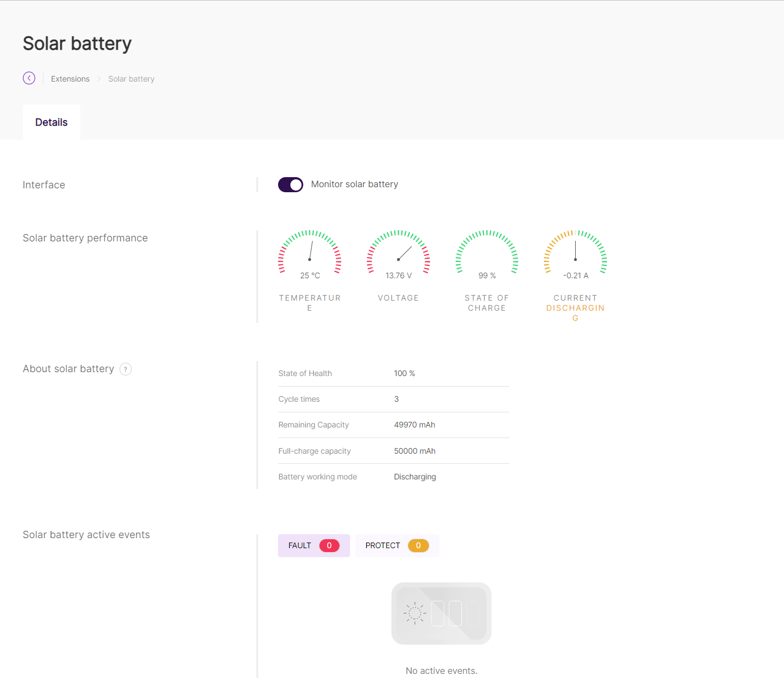Click the sun icon on the battery graphic
The width and height of the screenshot is (784, 694).
(x=414, y=612)
